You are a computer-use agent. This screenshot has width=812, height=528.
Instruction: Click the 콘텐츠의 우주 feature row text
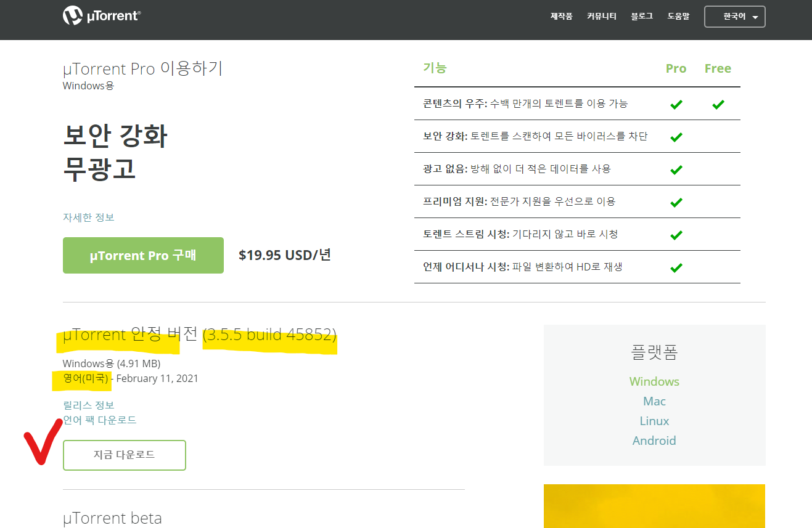click(x=525, y=104)
